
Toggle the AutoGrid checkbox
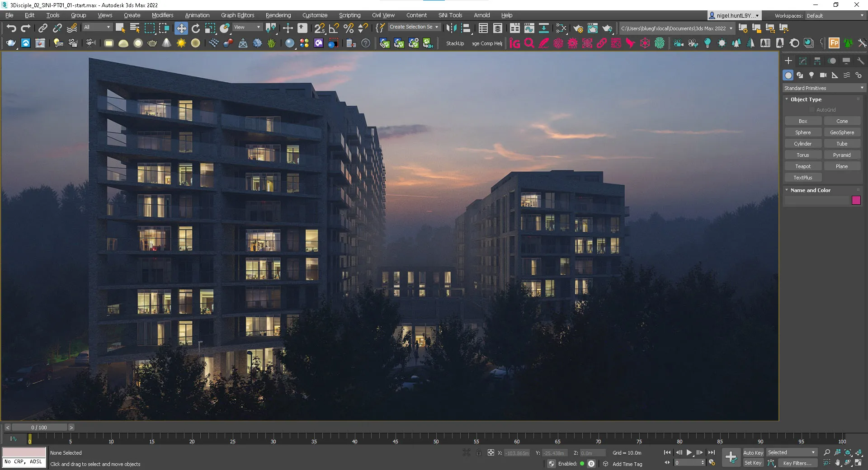point(812,110)
